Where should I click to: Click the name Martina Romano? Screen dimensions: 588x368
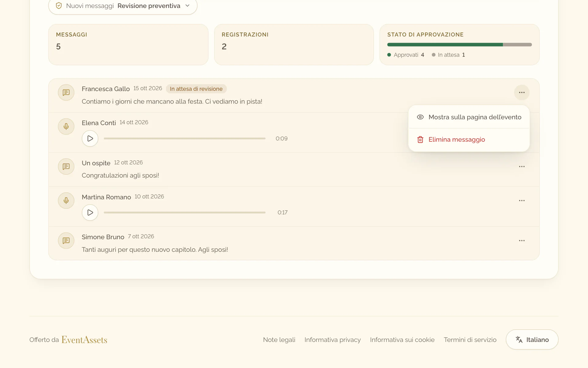pyautogui.click(x=106, y=197)
